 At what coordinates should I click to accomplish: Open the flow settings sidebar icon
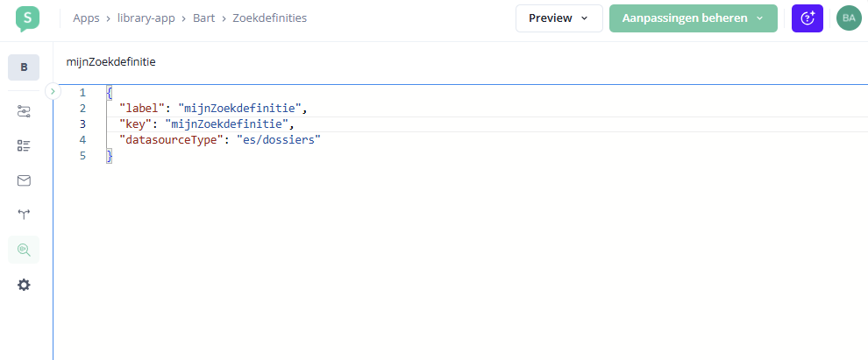click(24, 111)
